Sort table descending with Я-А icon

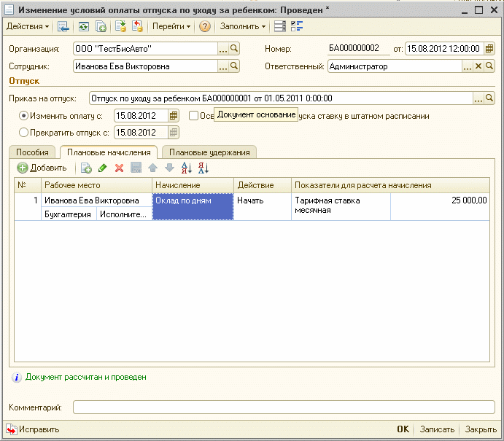coord(203,168)
